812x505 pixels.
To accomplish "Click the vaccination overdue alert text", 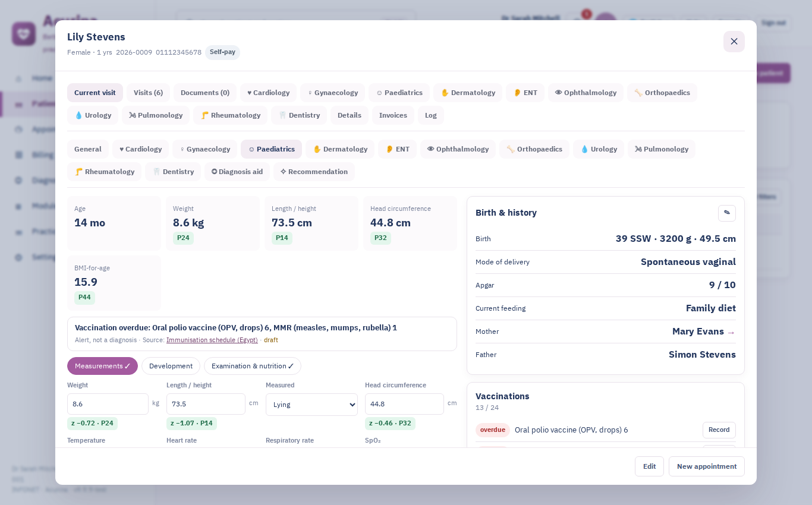I will (x=236, y=328).
